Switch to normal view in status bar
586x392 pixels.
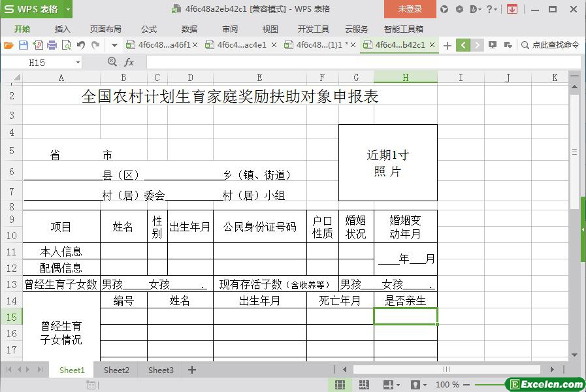340,385
